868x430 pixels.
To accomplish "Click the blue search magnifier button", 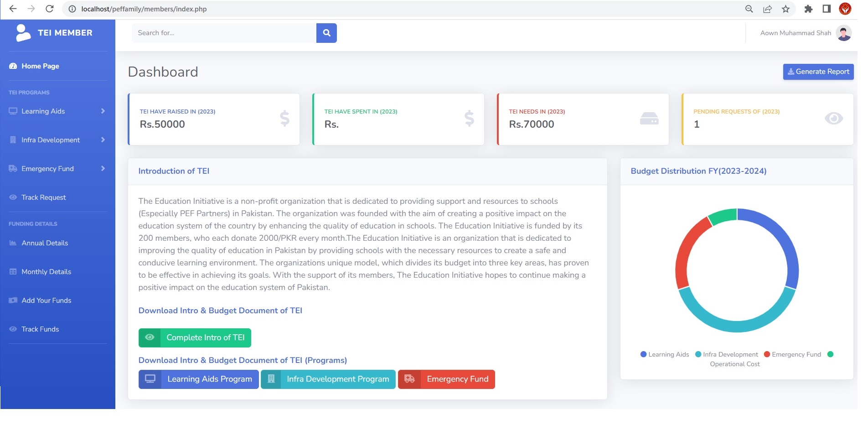I will [x=326, y=33].
